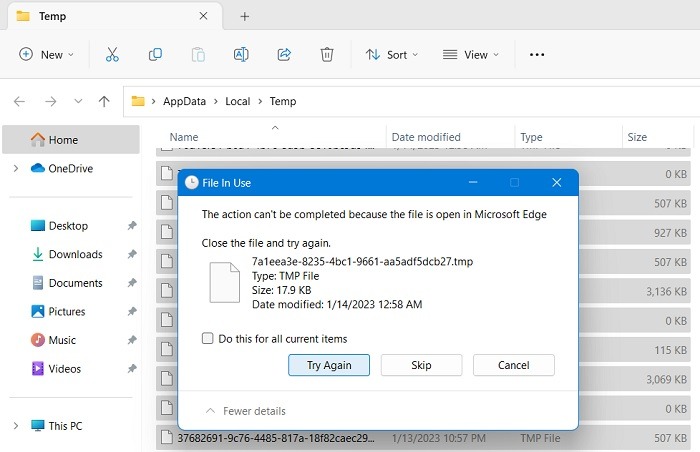Open recent locations chevron dropdown
This screenshot has height=452, width=700.
pos(78,101)
